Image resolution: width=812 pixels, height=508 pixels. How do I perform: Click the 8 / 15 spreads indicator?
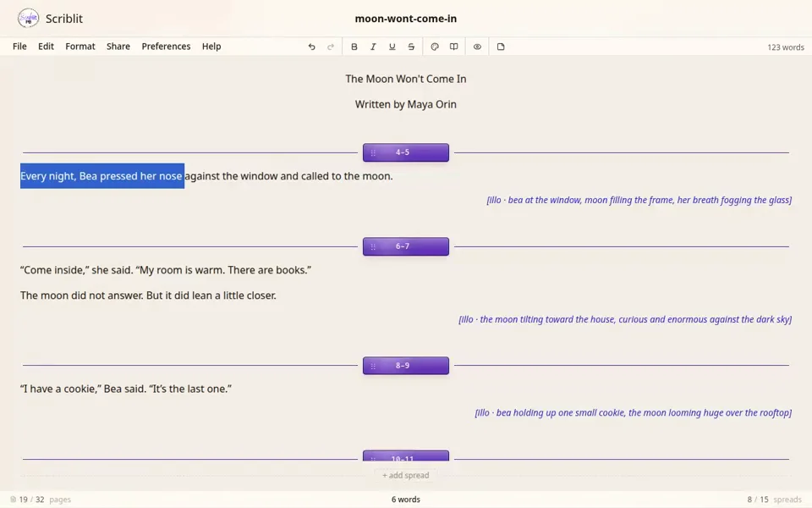[x=774, y=500]
